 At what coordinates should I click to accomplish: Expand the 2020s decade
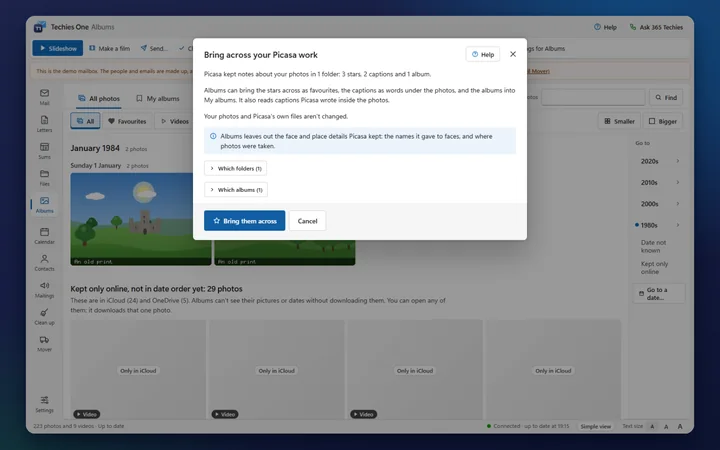pyautogui.click(x=659, y=161)
